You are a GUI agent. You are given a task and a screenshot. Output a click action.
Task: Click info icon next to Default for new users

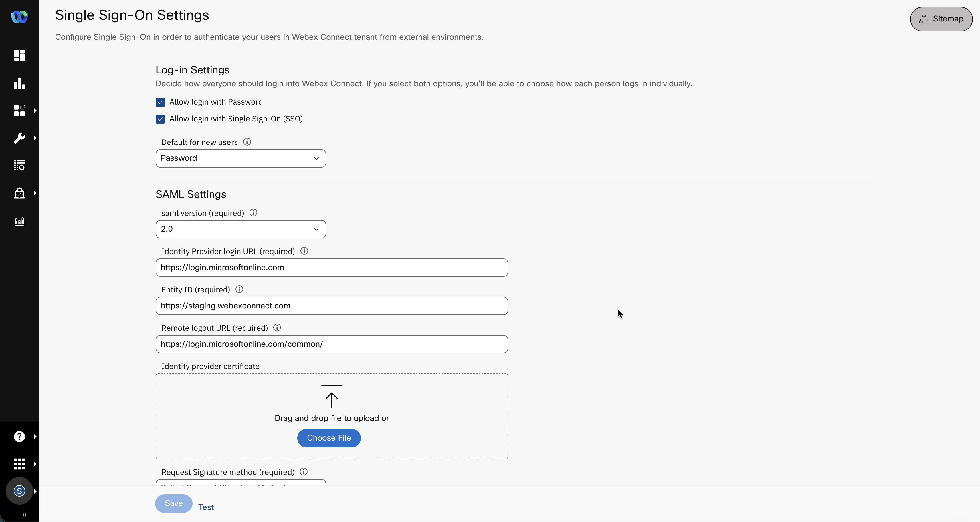247,142
